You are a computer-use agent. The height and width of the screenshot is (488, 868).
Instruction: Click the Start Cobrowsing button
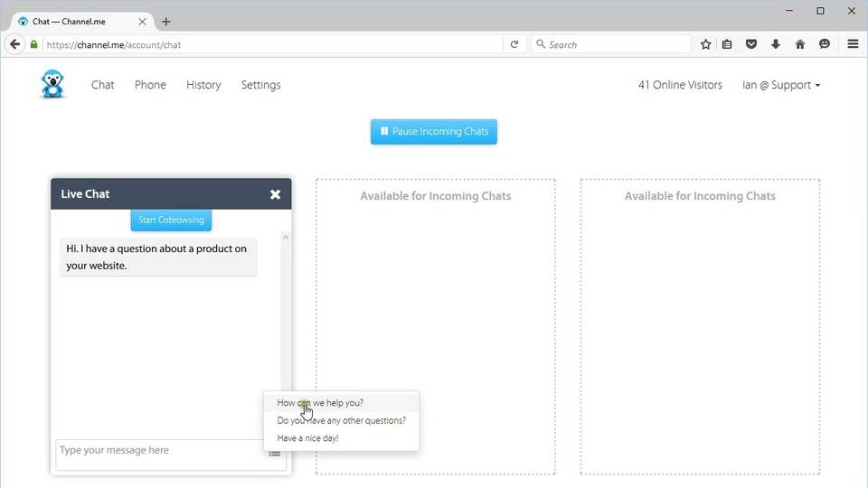(171, 221)
